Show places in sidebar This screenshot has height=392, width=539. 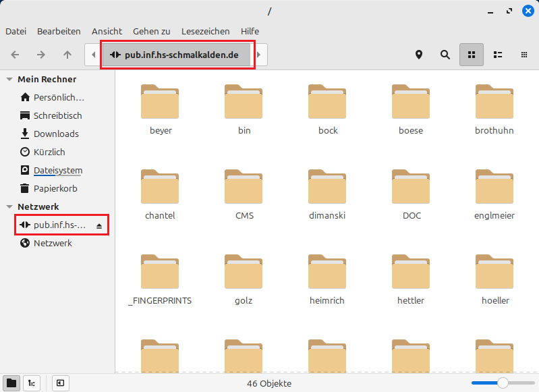click(11, 383)
